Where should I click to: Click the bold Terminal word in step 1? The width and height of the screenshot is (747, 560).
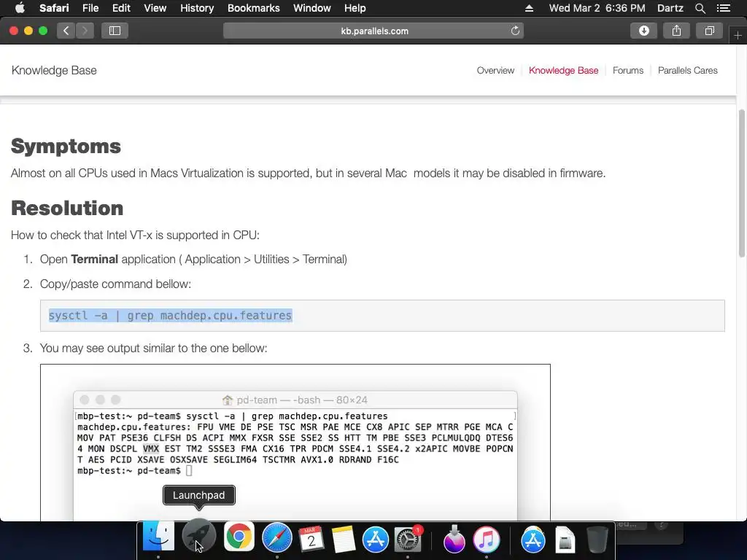[x=94, y=260]
